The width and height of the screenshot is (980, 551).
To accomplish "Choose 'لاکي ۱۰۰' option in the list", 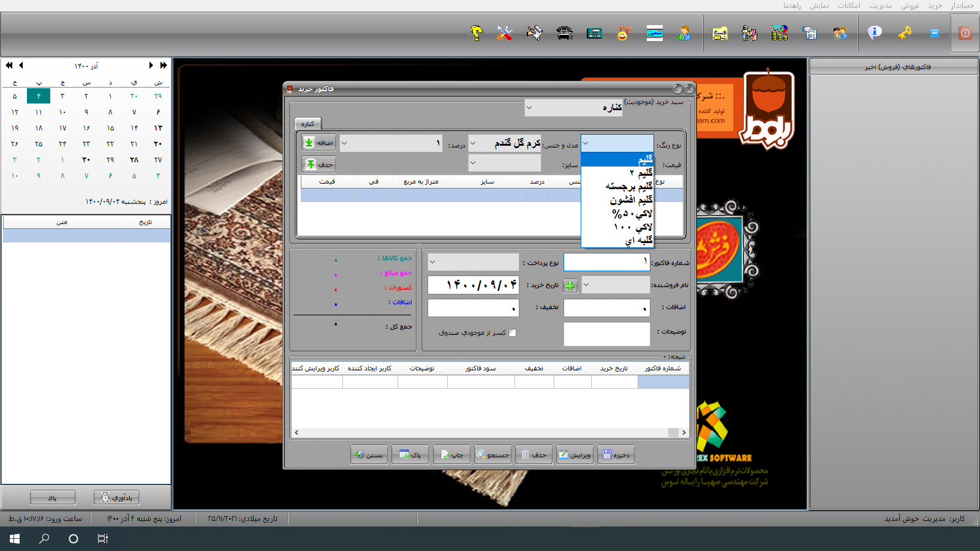I will 632,227.
